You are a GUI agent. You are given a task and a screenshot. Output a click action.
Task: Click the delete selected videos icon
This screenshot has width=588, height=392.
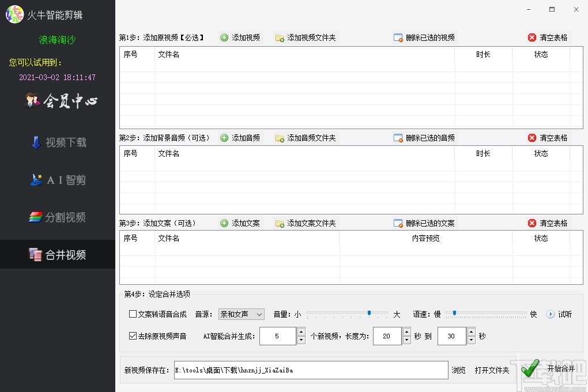pyautogui.click(x=398, y=37)
